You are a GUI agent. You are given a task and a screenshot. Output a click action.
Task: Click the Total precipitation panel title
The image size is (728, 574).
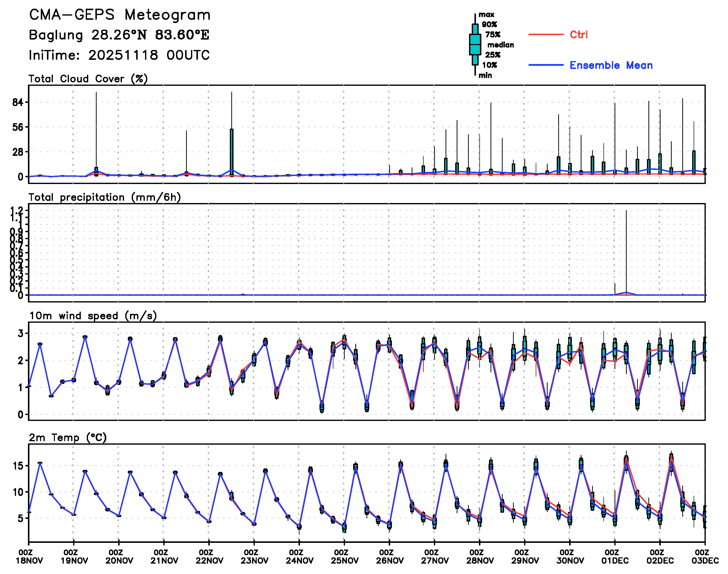click(105, 197)
